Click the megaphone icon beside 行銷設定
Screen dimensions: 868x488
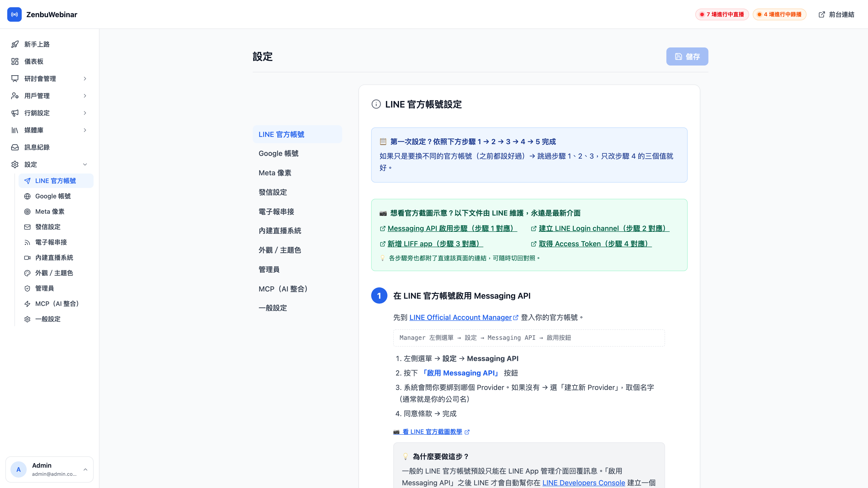point(15,113)
